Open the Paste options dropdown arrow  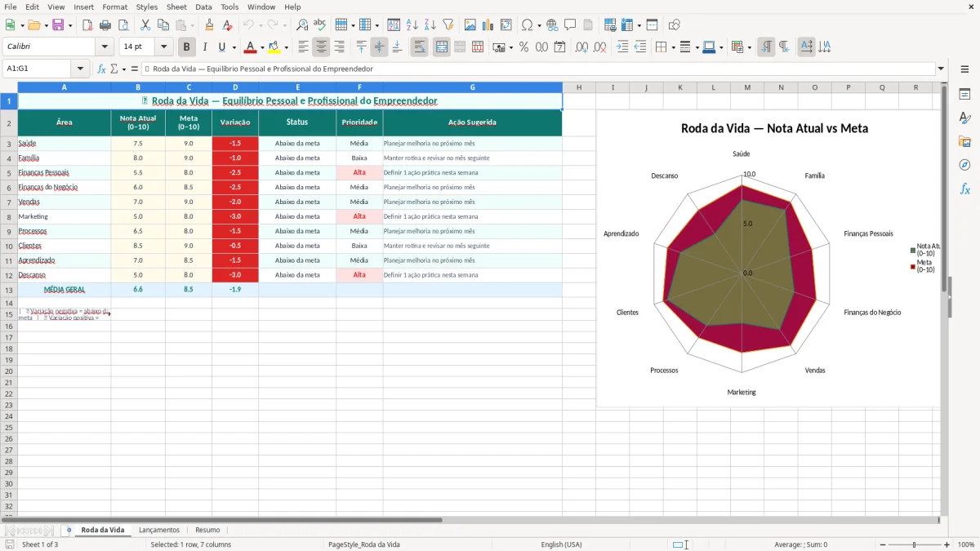click(192, 25)
